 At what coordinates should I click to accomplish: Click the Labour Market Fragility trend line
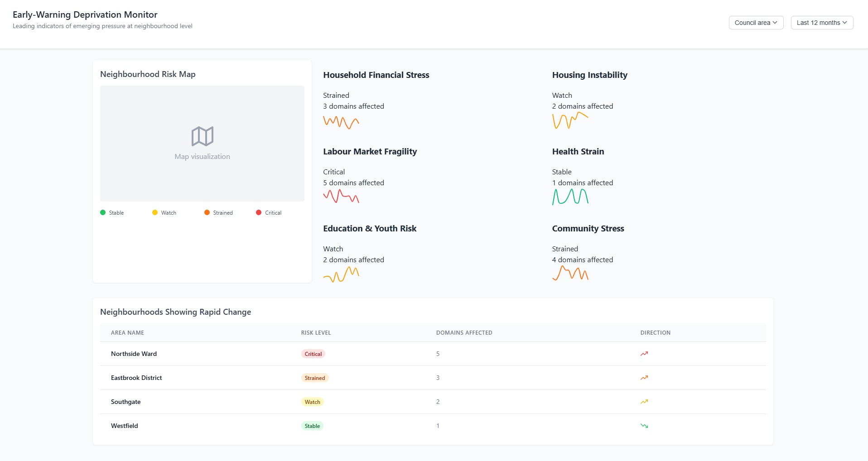tap(341, 197)
